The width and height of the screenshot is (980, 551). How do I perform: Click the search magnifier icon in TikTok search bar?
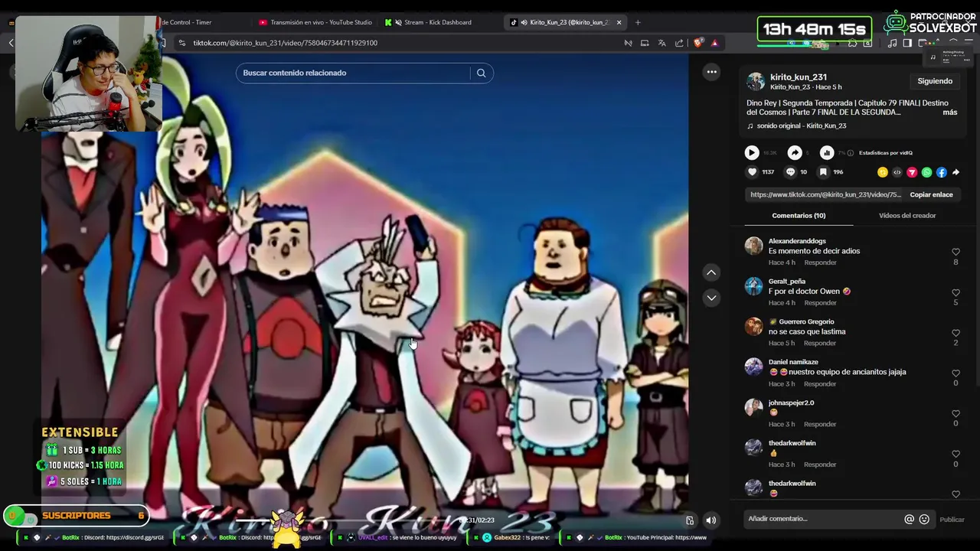[x=481, y=73]
